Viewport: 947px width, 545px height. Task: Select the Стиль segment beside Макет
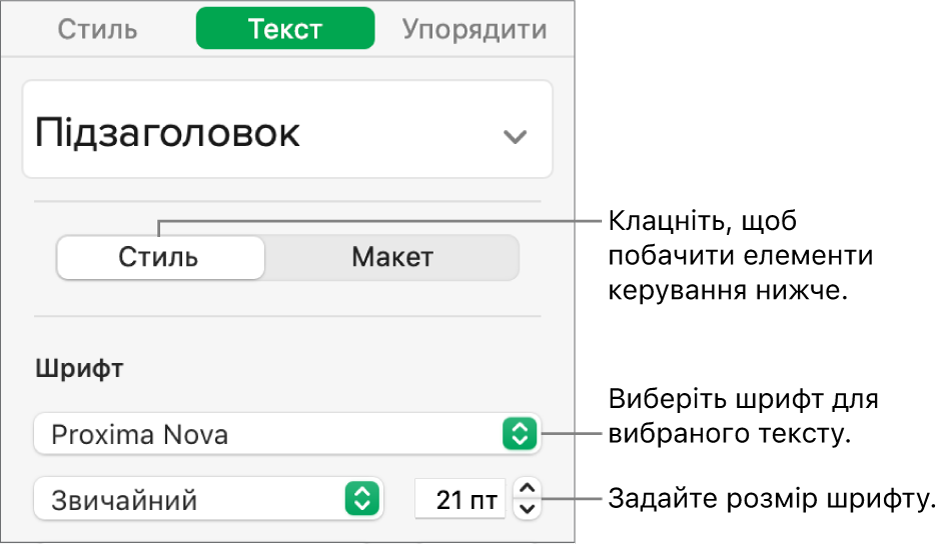(160, 257)
